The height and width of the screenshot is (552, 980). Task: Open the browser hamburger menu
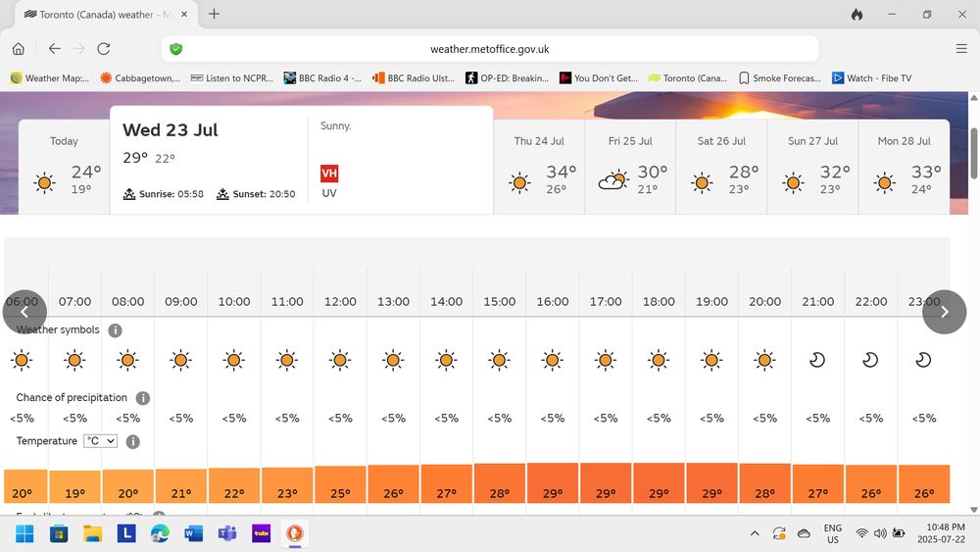pos(961,49)
